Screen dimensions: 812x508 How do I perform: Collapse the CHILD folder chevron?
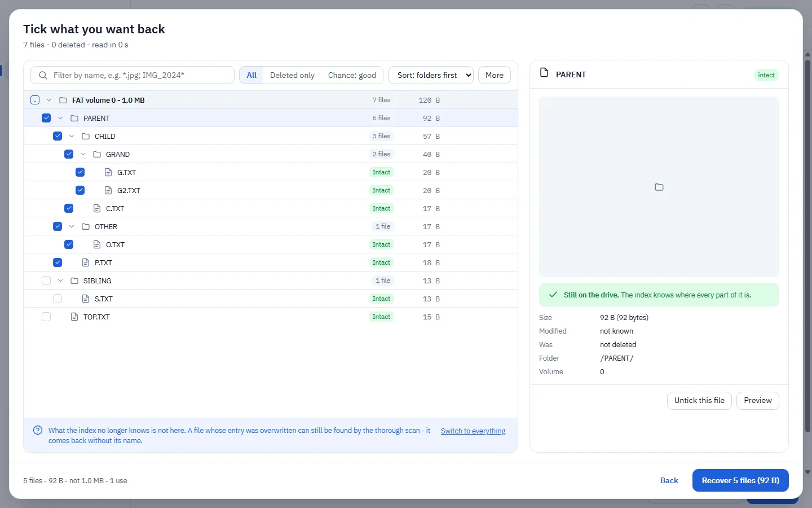pyautogui.click(x=72, y=136)
